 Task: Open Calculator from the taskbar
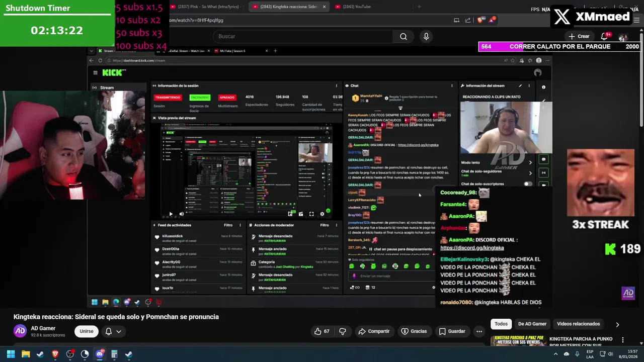(x=114, y=354)
